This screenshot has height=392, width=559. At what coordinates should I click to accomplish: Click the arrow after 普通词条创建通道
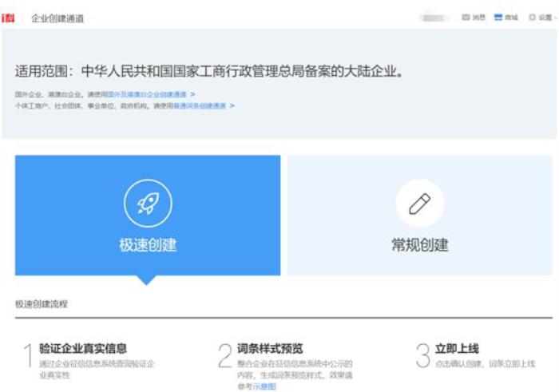point(232,105)
